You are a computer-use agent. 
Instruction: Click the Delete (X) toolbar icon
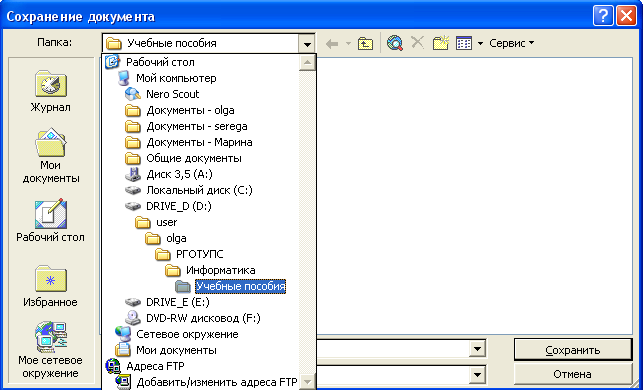pyautogui.click(x=418, y=42)
